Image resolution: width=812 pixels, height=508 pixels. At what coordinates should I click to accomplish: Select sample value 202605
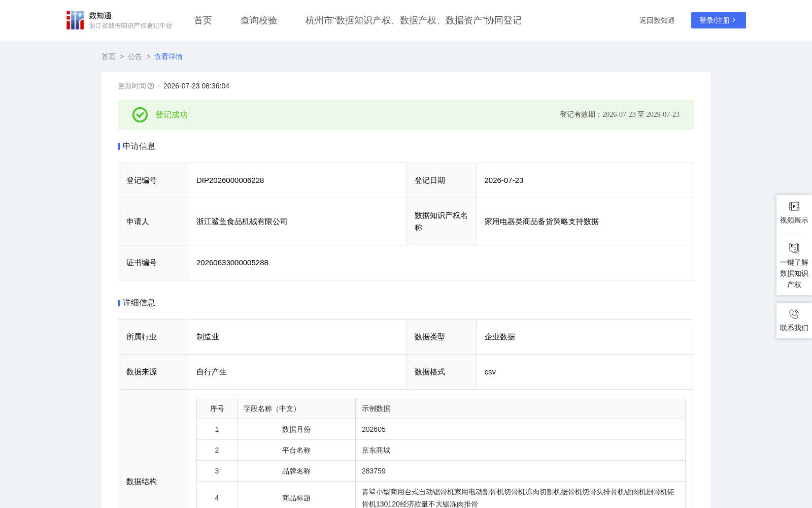[374, 429]
